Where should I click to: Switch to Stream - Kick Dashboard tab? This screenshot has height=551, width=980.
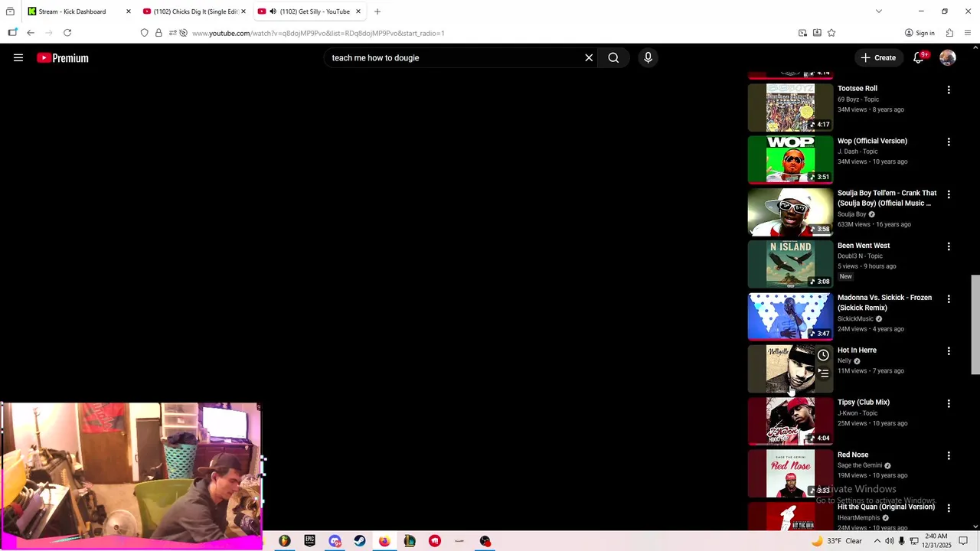(x=80, y=11)
